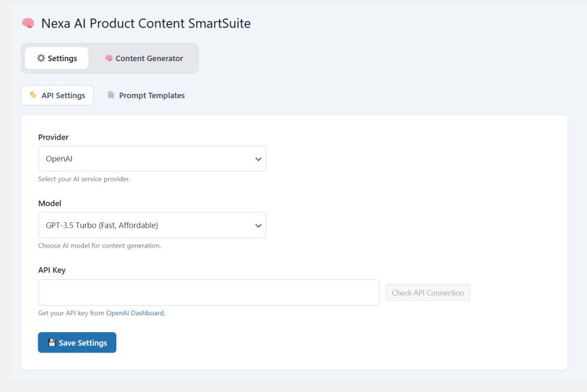587x392 pixels.
Task: Open the Provider dropdown showing OpenAI
Action: [152, 159]
